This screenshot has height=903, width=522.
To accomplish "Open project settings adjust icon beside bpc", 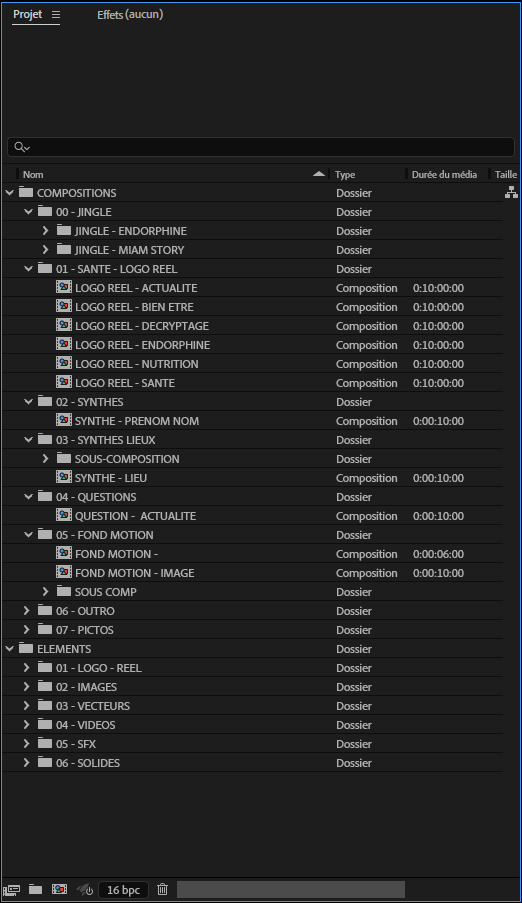I will click(85, 890).
